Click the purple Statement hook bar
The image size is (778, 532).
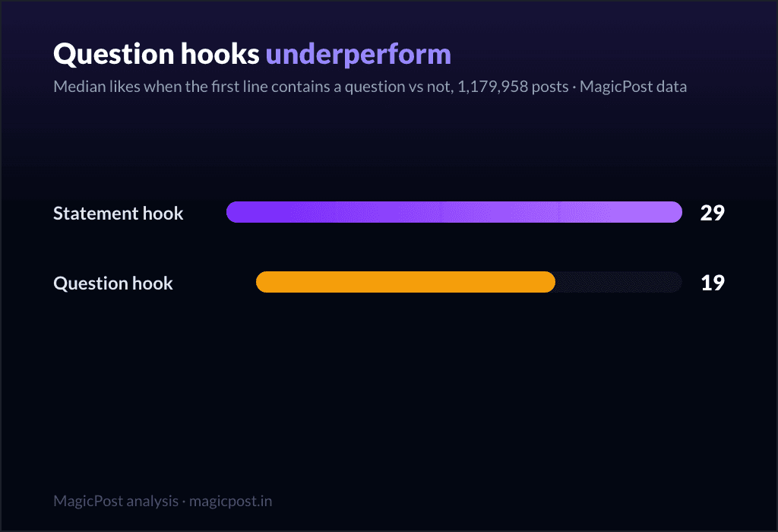454,212
